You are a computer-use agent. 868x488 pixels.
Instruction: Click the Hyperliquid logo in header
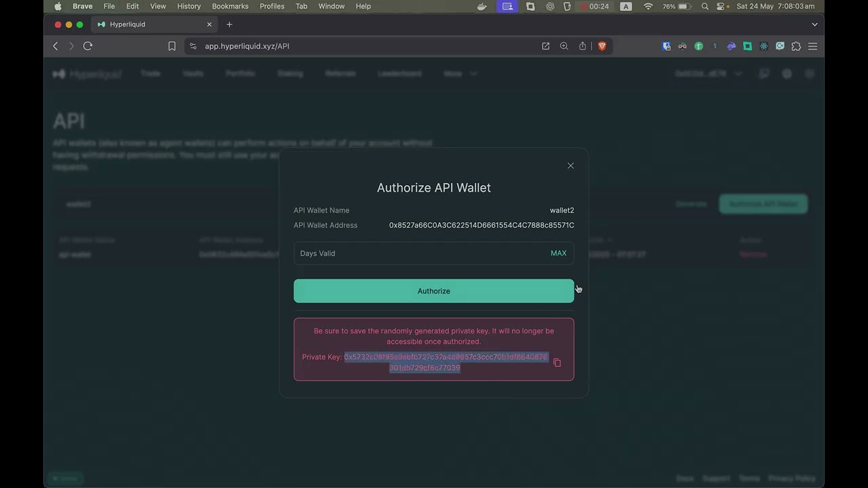[x=87, y=74]
